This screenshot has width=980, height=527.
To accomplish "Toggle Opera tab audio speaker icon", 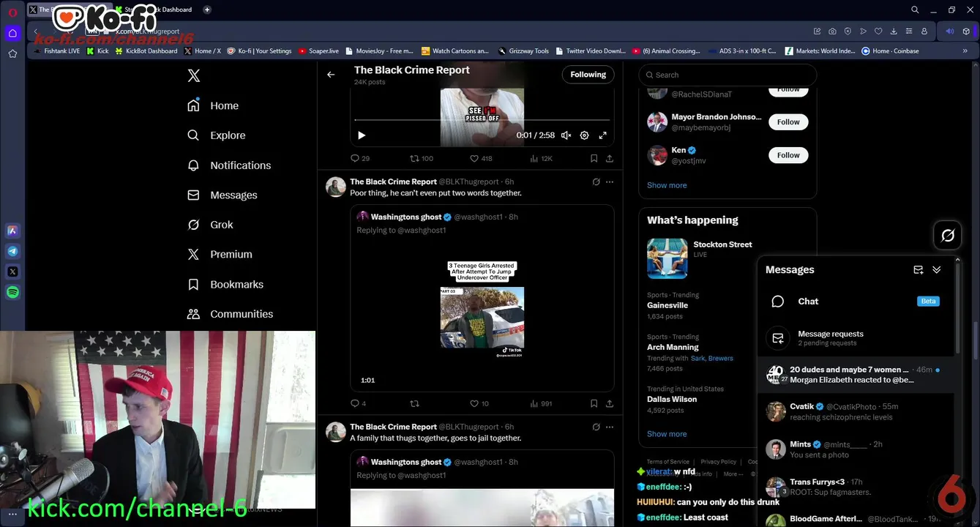I will coord(950,31).
